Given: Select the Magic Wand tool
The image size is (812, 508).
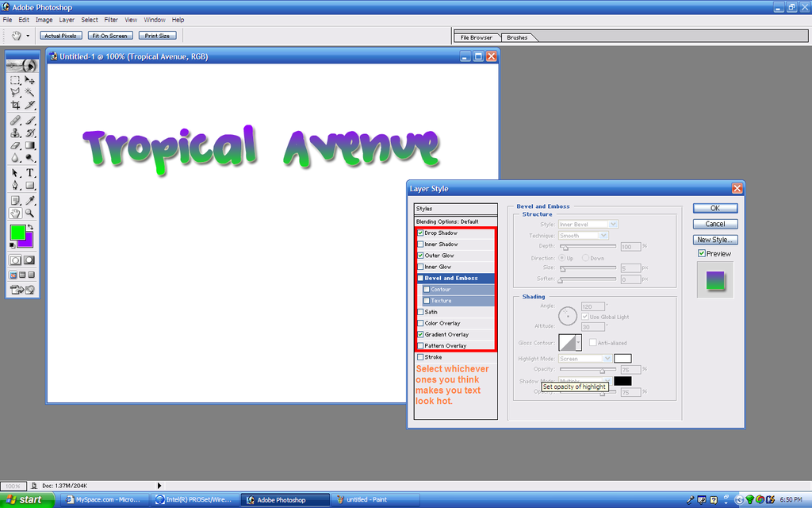Looking at the screenshot, I should (x=30, y=93).
